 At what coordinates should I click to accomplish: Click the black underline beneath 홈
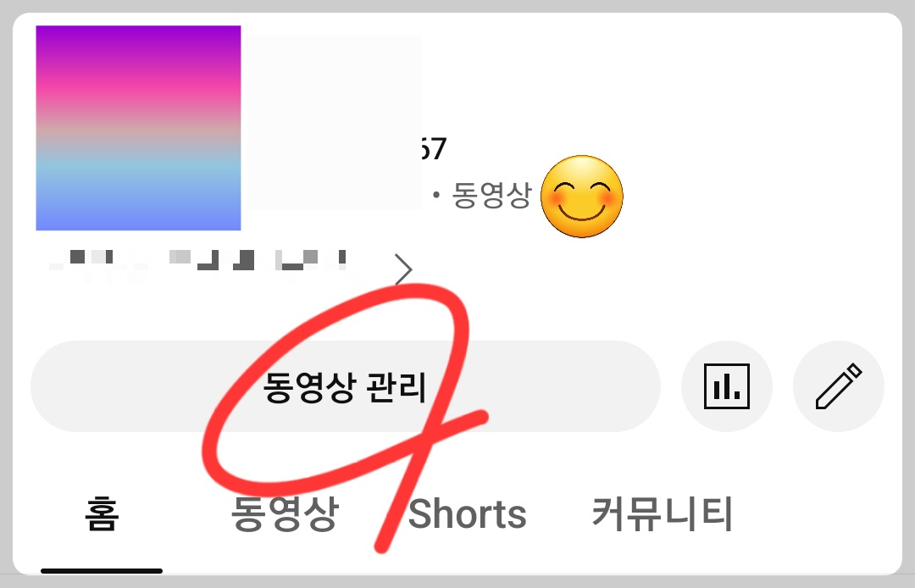[102, 571]
